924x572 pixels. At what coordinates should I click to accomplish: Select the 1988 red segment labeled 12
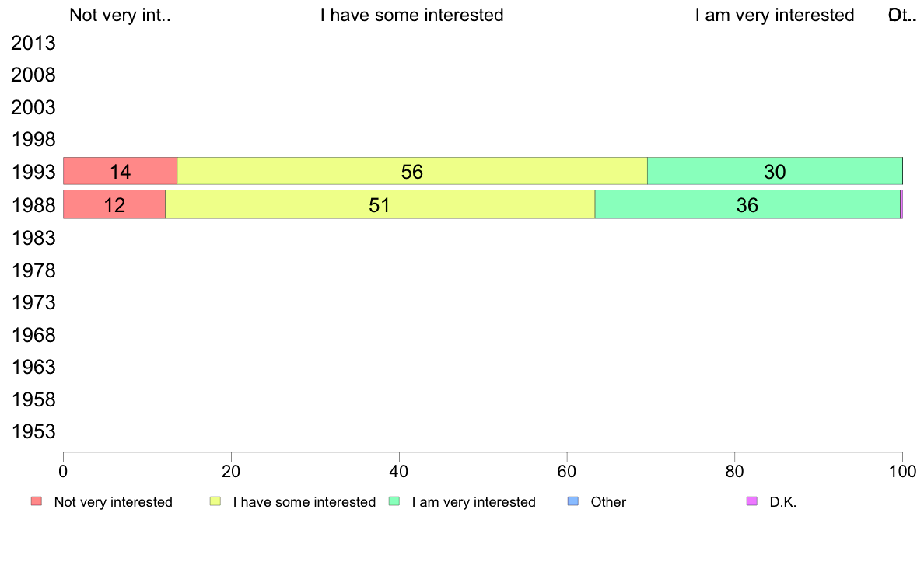coord(114,204)
